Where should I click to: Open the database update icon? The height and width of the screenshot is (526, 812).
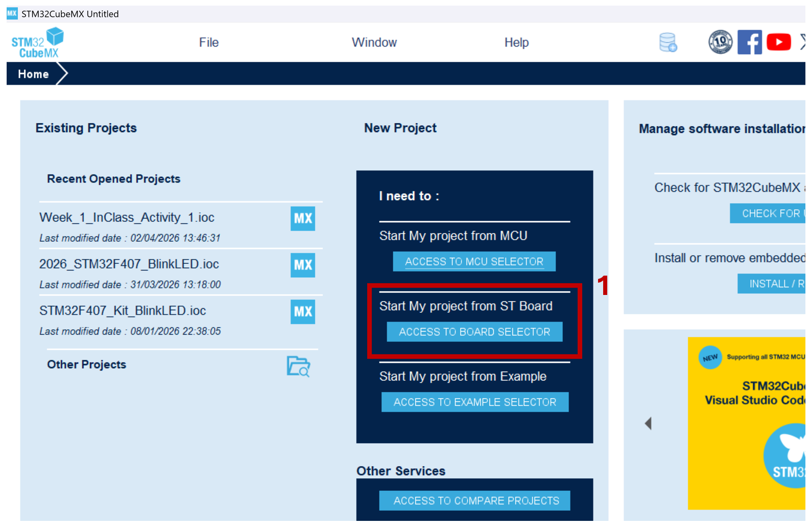pyautogui.click(x=667, y=42)
